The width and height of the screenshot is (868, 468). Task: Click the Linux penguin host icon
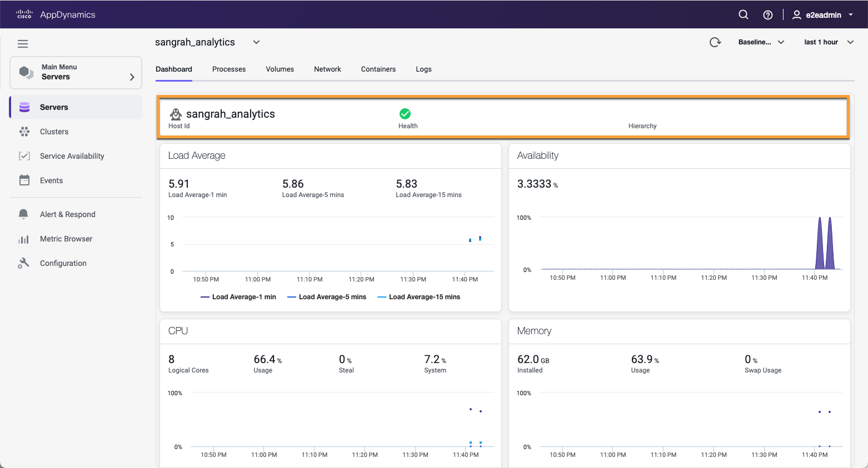pos(176,114)
